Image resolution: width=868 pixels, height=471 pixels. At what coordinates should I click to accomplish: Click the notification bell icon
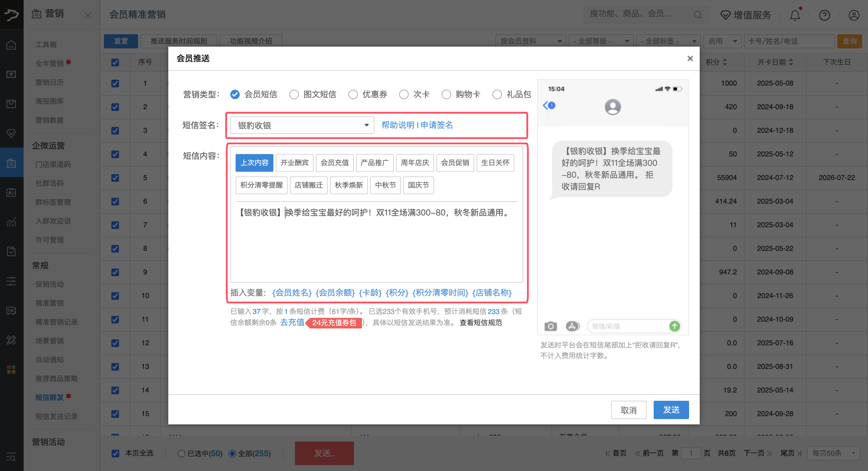[x=794, y=15]
